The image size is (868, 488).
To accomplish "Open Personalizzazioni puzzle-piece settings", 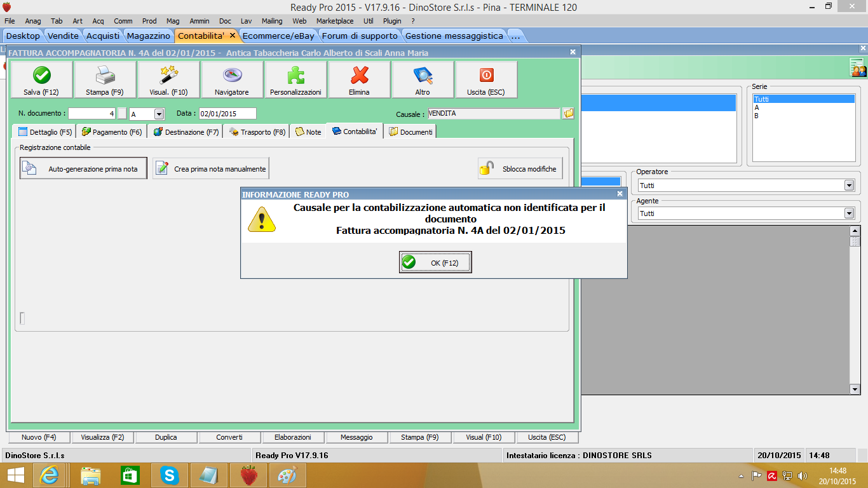I will point(295,79).
